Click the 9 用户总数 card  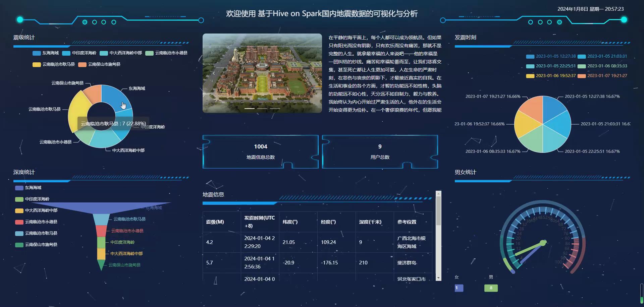[380, 151]
